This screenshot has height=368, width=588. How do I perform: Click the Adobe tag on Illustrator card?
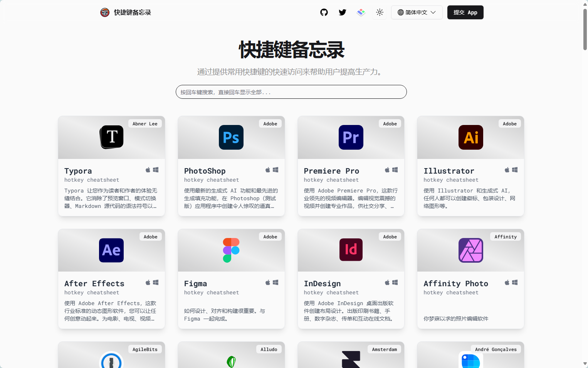click(x=510, y=124)
